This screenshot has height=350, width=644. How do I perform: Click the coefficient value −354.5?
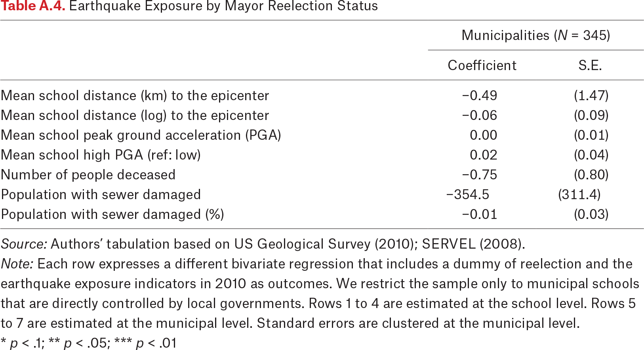pyautogui.click(x=467, y=194)
